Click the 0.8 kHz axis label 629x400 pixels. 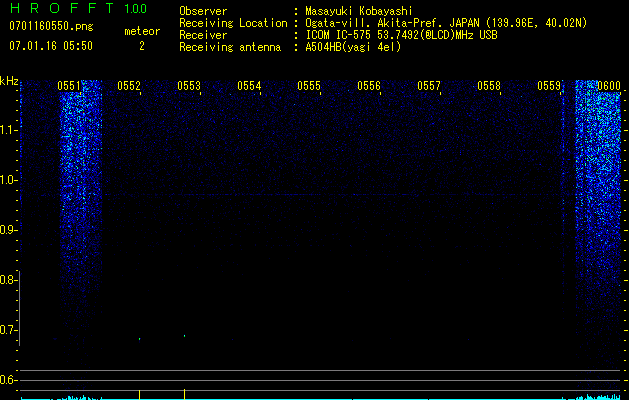pyautogui.click(x=8, y=280)
